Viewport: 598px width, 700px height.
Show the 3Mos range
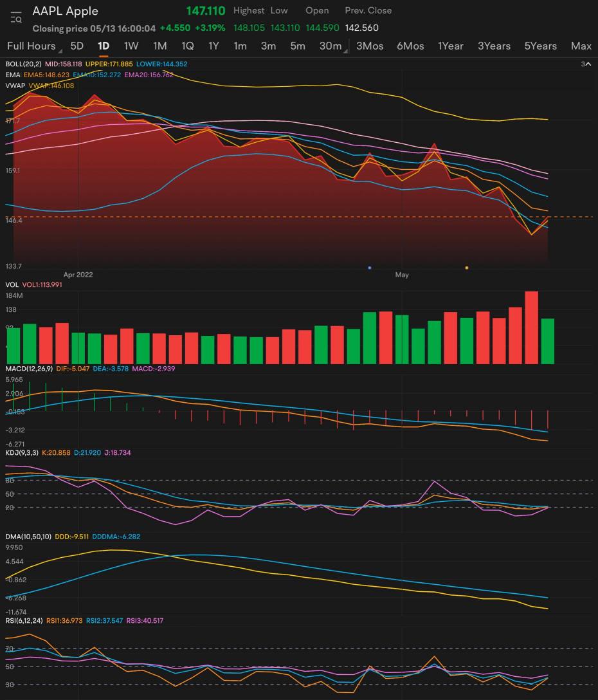pyautogui.click(x=370, y=46)
